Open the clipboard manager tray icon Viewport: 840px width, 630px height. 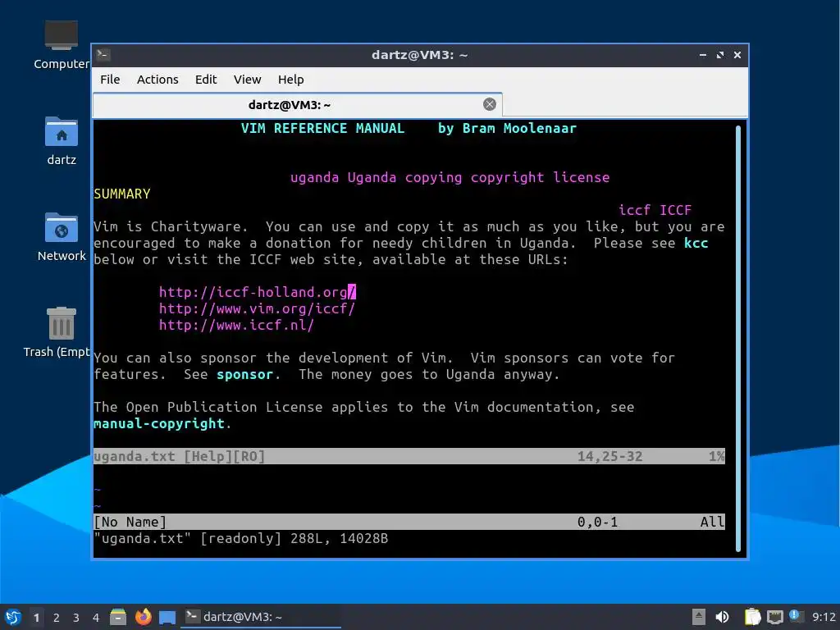(752, 617)
